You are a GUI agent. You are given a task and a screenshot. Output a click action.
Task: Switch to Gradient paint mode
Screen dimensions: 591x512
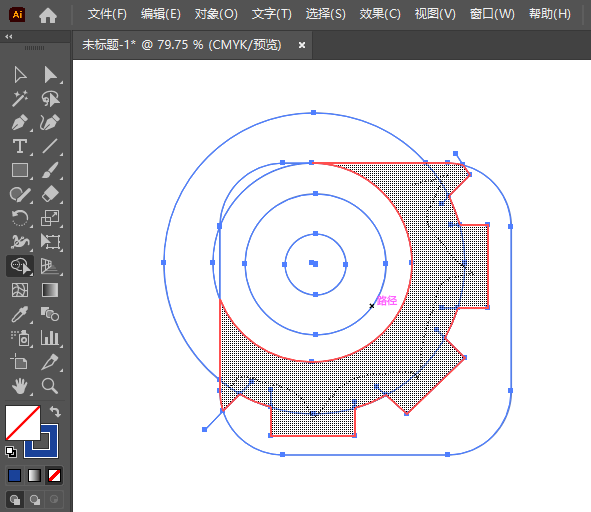tap(34, 475)
